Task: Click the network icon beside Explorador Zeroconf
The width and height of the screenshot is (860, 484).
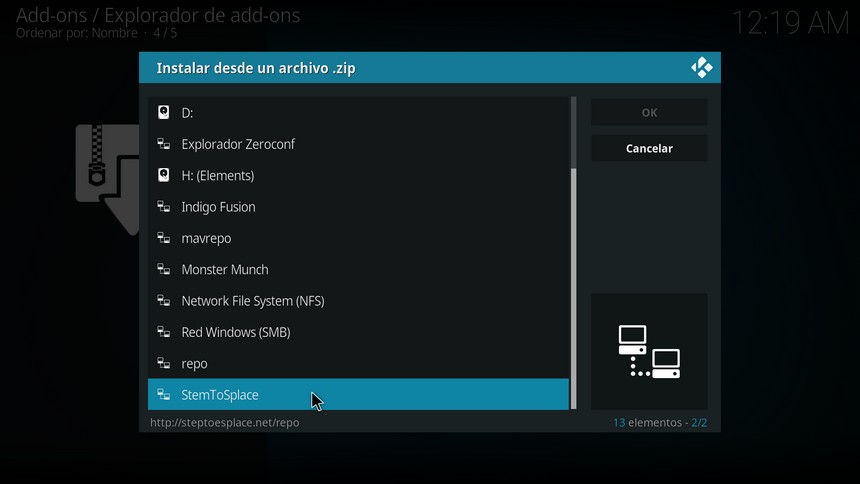Action: point(163,144)
